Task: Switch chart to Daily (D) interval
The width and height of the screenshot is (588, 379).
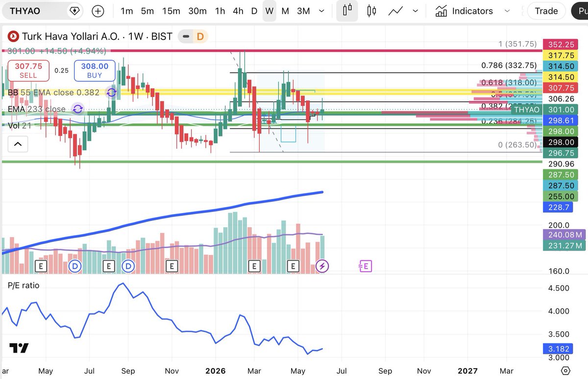Action: point(254,11)
